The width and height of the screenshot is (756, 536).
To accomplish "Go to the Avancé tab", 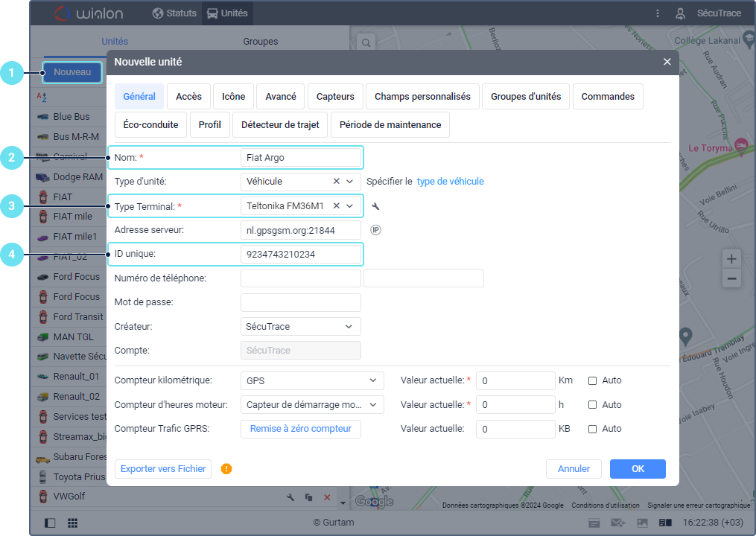I will (281, 96).
